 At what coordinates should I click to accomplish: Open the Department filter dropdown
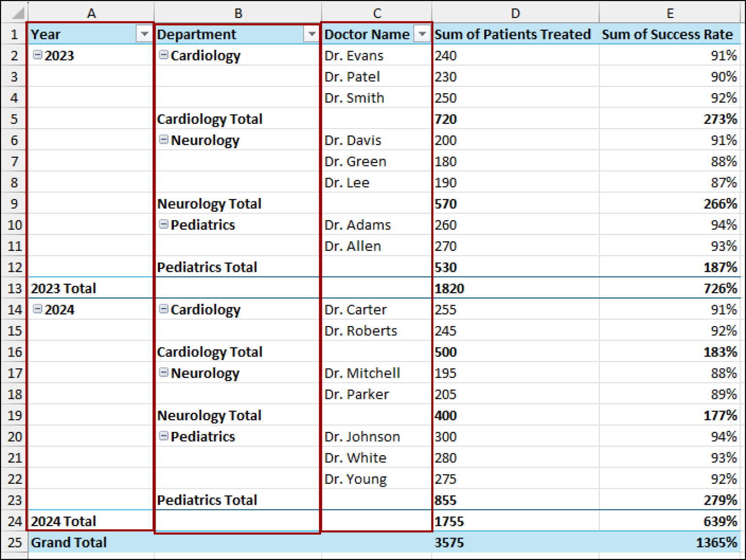311,34
